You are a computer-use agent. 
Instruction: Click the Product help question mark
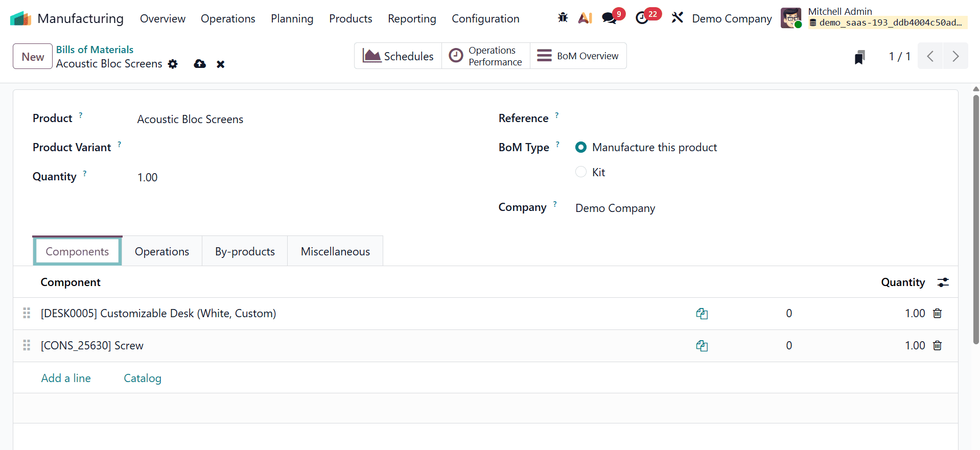[80, 115]
